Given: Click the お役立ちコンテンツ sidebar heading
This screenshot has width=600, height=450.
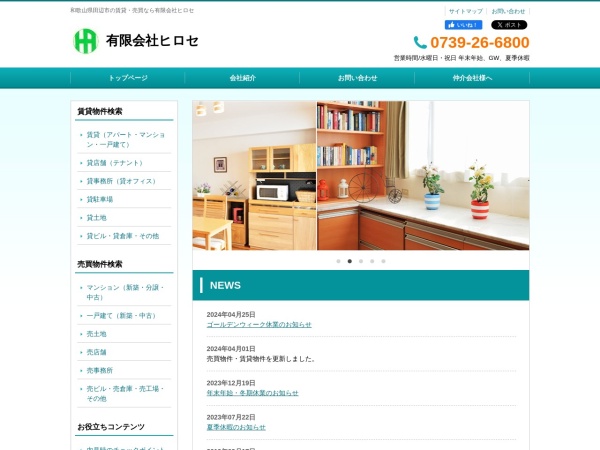Looking at the screenshot, I should coord(111,427).
